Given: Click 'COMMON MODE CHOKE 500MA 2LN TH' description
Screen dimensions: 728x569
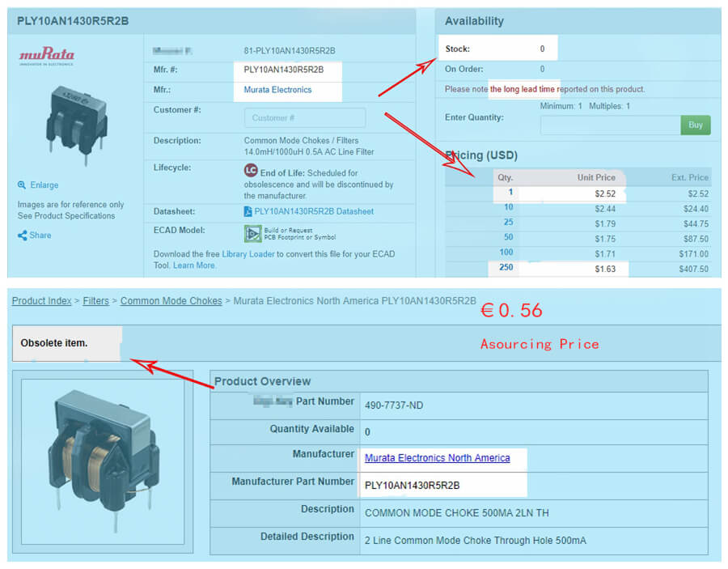Looking at the screenshot, I should click(x=457, y=513).
